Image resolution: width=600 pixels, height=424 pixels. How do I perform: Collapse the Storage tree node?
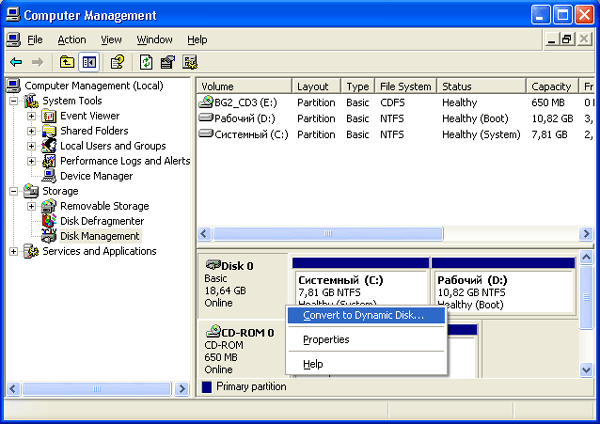(14, 191)
